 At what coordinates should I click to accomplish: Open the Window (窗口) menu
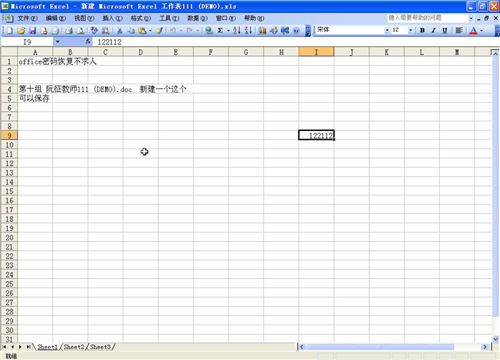[x=226, y=18]
